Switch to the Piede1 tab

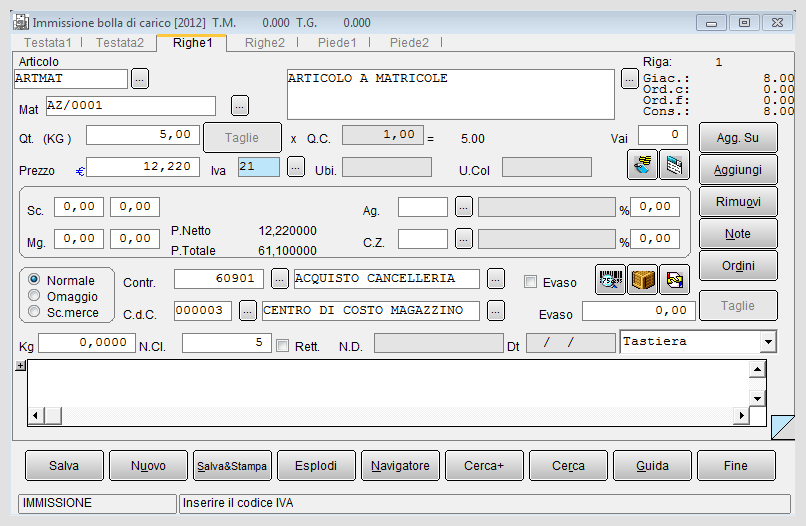pos(337,43)
